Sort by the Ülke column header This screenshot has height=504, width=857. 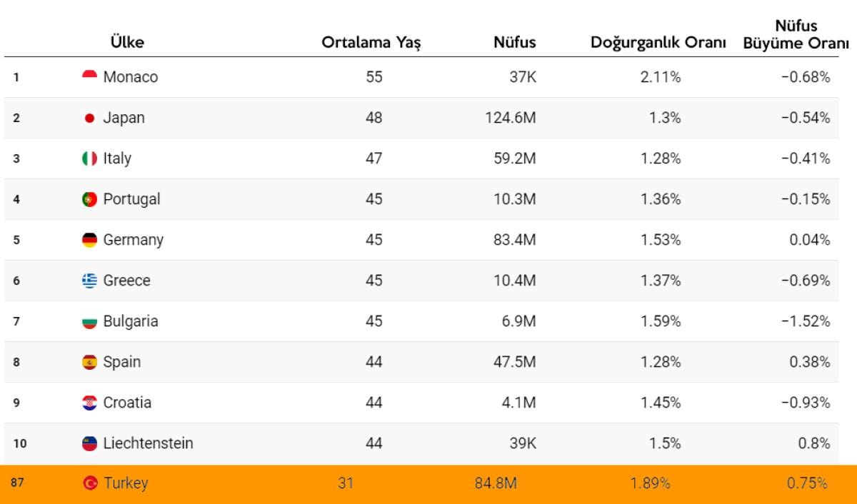pyautogui.click(x=127, y=42)
